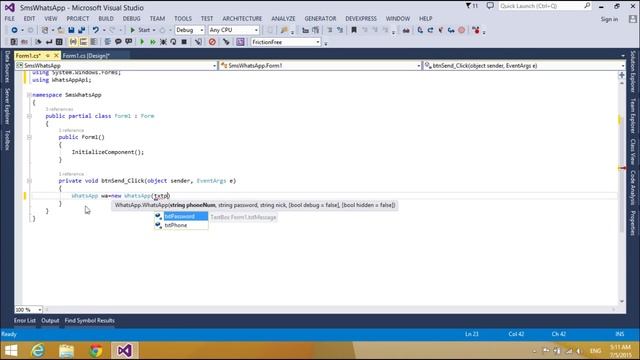Click the comment selection speech-bubble icon
The height and width of the screenshot is (360, 640).
pos(118,42)
